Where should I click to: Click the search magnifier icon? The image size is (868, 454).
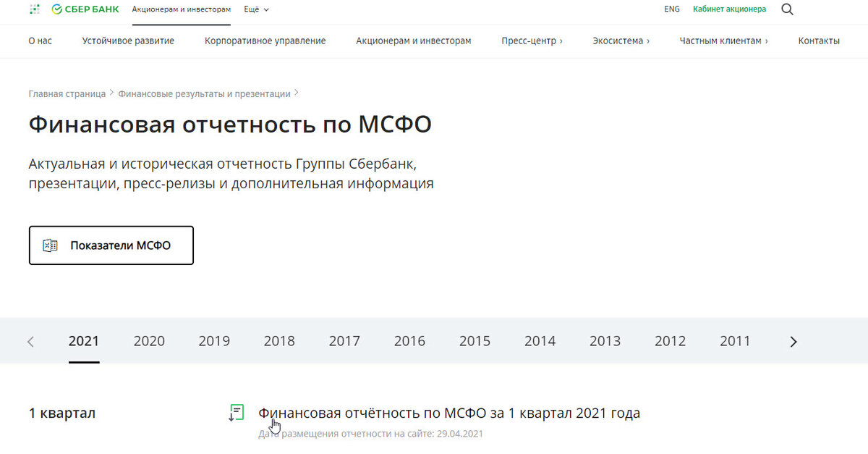click(787, 9)
